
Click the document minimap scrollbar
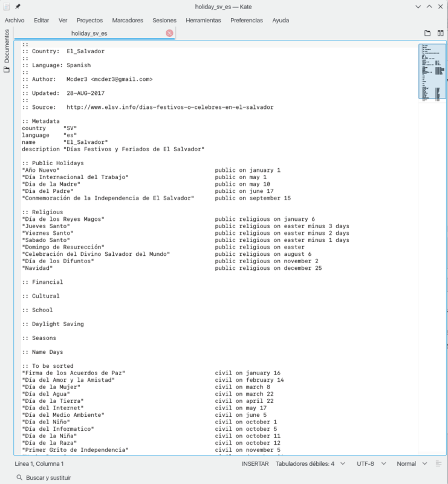432,71
